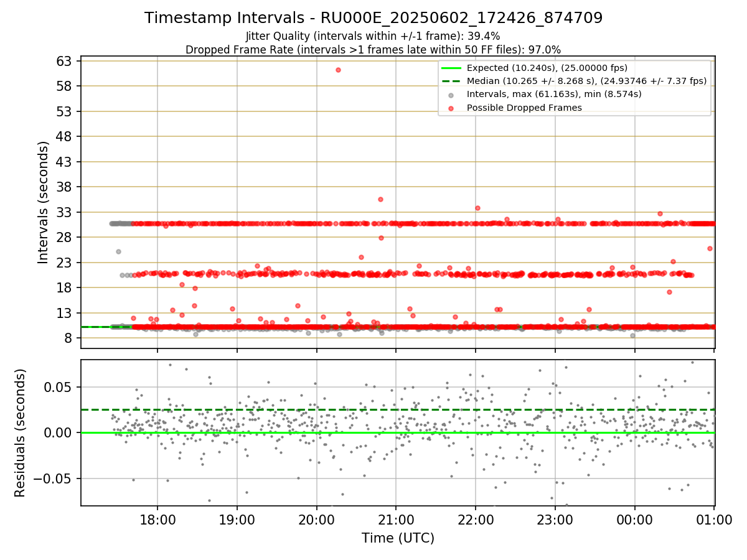This screenshot has height=560, width=747.
Task: Click the 61-second outlier point near 20:15
Action: pos(338,70)
